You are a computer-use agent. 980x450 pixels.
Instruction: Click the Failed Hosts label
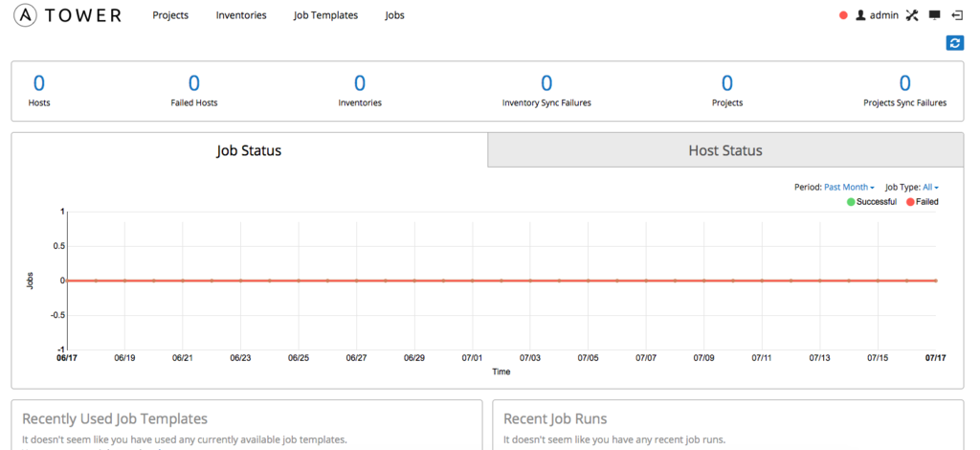point(193,102)
